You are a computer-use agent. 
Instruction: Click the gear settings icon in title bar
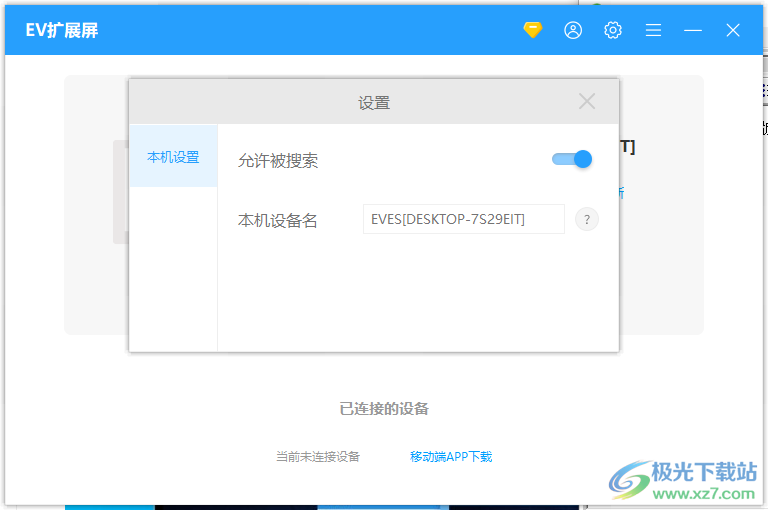pos(613,30)
